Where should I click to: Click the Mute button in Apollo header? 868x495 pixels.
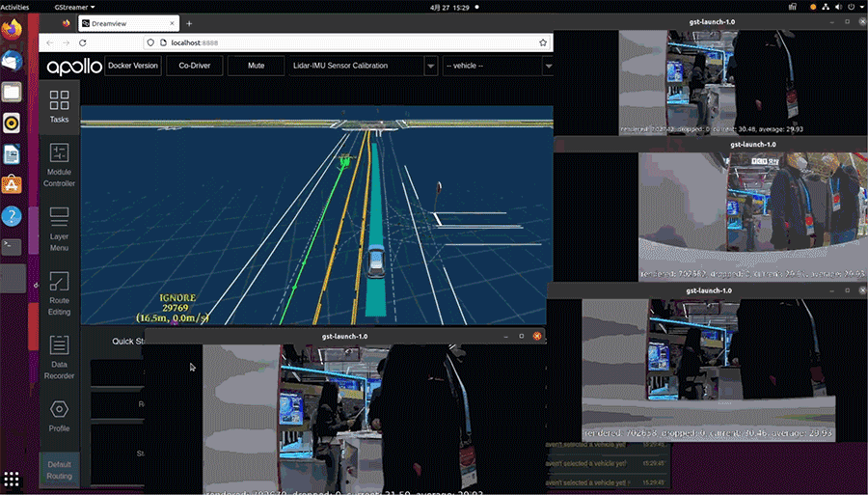point(256,66)
